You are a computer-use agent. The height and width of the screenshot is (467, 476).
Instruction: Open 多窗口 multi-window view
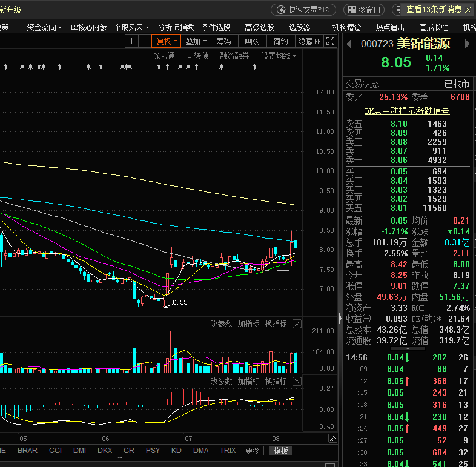pyautogui.click(x=364, y=10)
